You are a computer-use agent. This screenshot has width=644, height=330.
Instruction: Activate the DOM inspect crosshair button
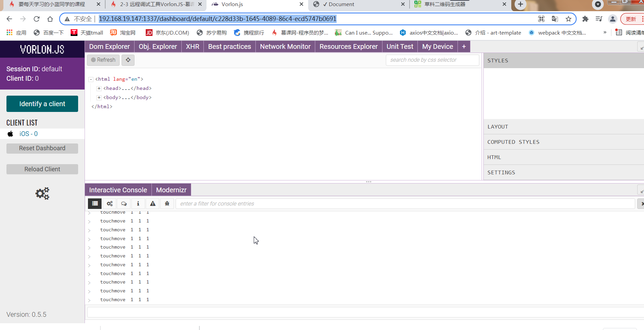tap(128, 60)
